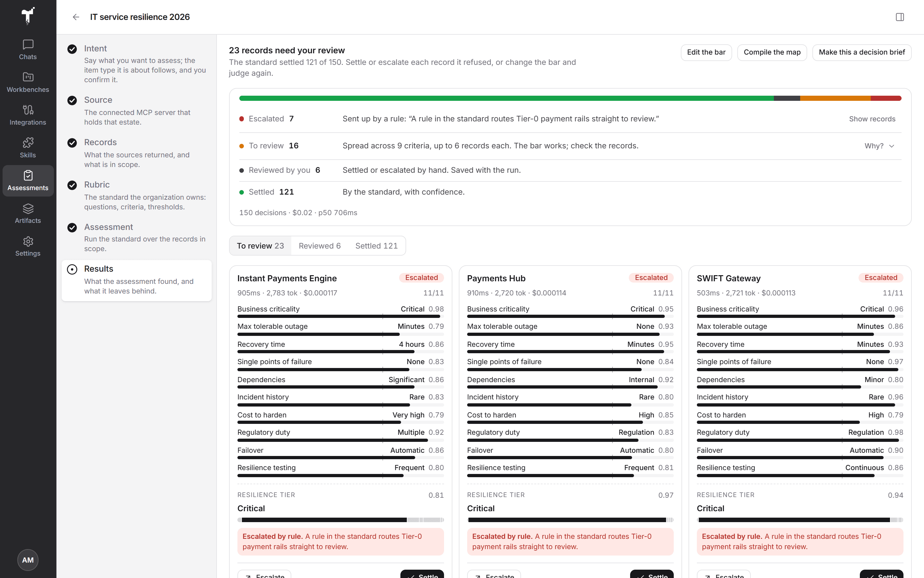Go to Integrations
Image resolution: width=924 pixels, height=578 pixels.
point(28,115)
